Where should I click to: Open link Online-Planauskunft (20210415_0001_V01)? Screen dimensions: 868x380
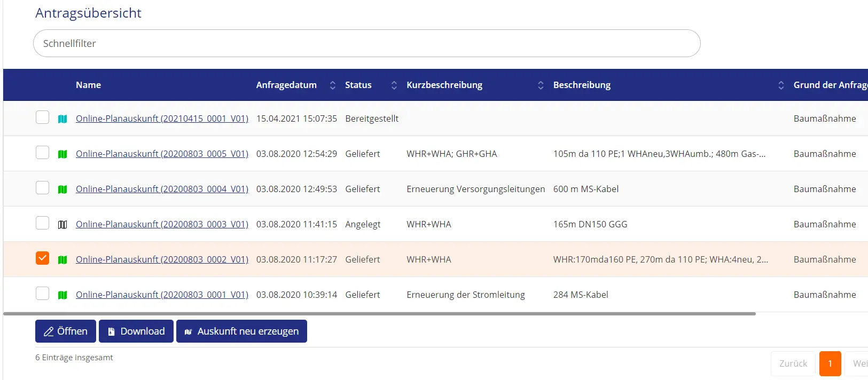click(x=162, y=118)
